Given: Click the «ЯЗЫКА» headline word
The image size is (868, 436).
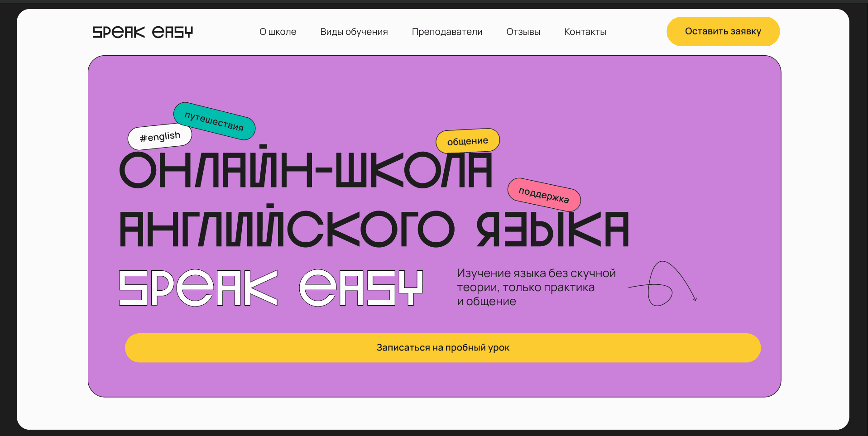Looking at the screenshot, I should [x=552, y=230].
